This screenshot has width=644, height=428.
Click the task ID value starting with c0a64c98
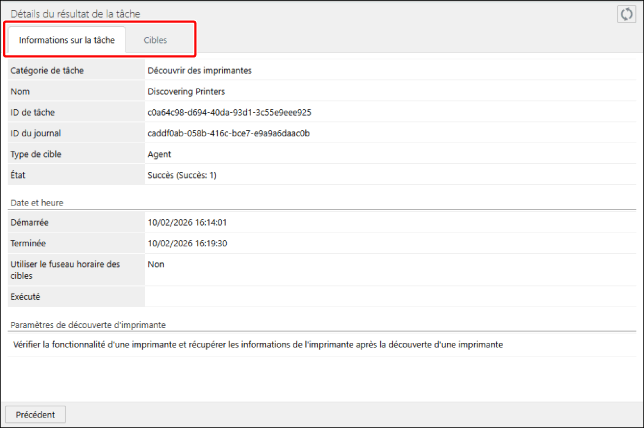click(x=229, y=112)
